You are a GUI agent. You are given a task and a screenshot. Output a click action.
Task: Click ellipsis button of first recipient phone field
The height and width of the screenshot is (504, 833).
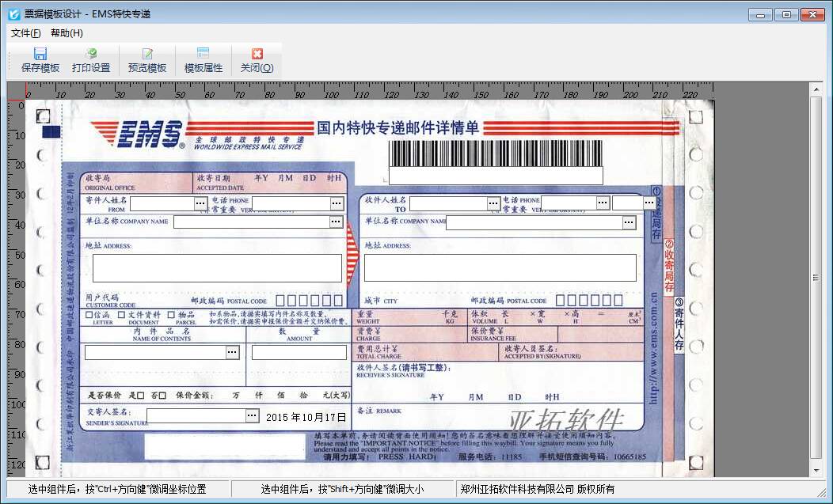point(603,203)
